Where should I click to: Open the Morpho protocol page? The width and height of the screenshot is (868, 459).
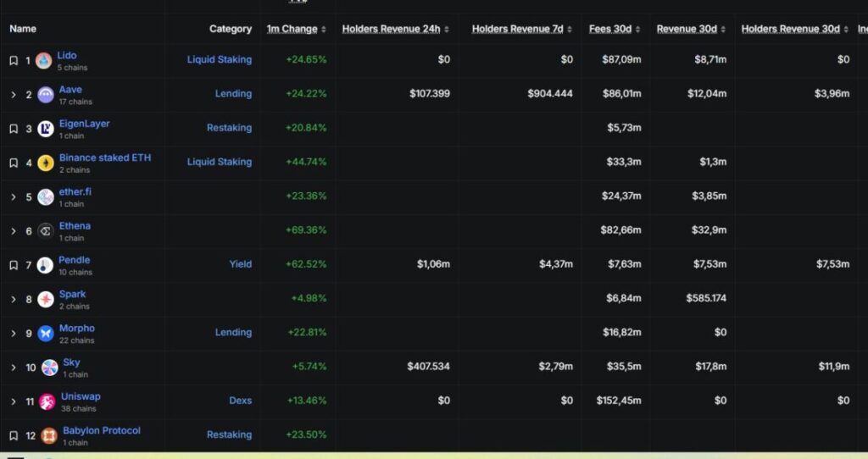pyautogui.click(x=77, y=329)
